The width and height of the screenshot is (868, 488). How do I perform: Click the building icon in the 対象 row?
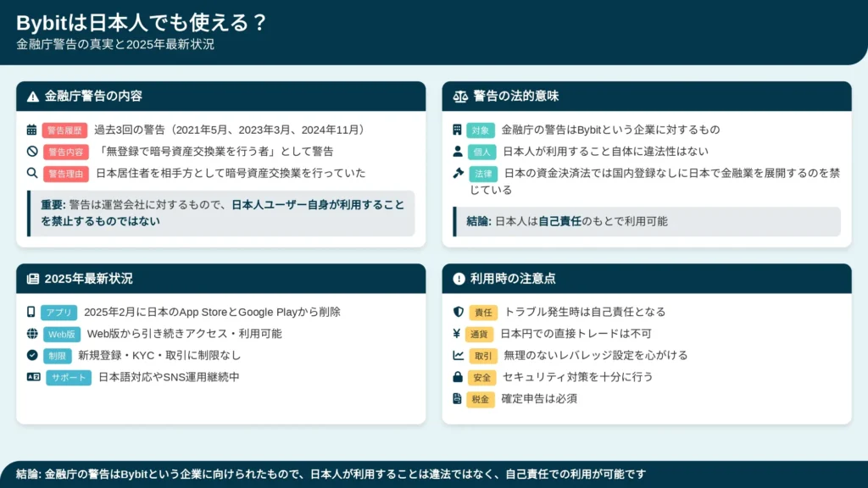click(x=457, y=130)
